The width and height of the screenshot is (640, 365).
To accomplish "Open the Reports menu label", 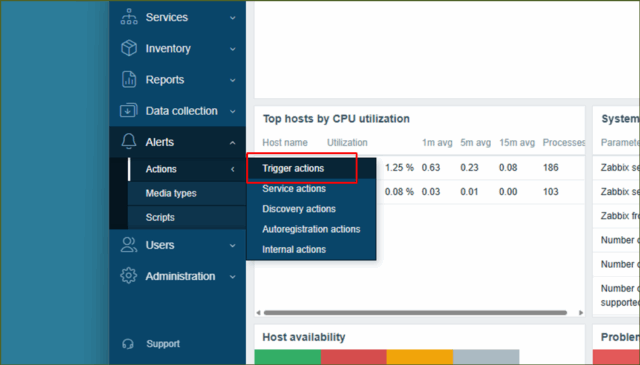I will [165, 80].
